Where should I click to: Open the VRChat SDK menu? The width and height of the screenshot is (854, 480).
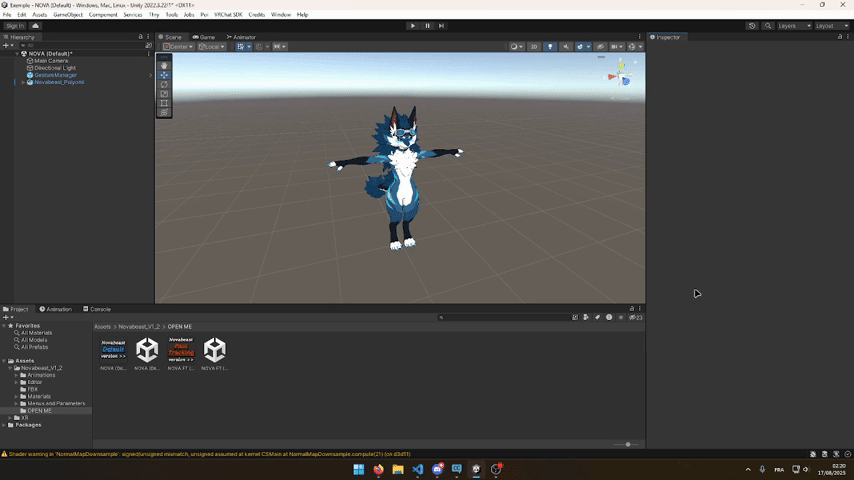click(228, 15)
